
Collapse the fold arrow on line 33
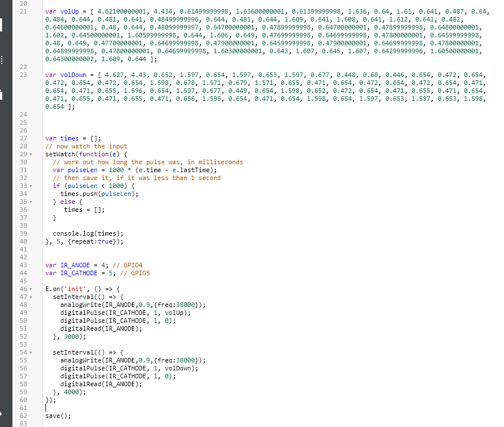[x=31, y=186]
